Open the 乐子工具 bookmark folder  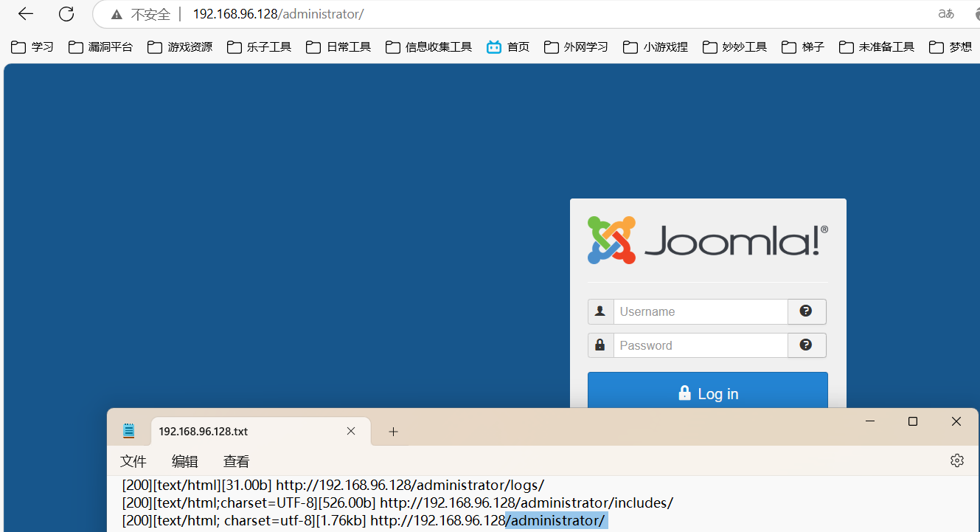pyautogui.click(x=260, y=47)
